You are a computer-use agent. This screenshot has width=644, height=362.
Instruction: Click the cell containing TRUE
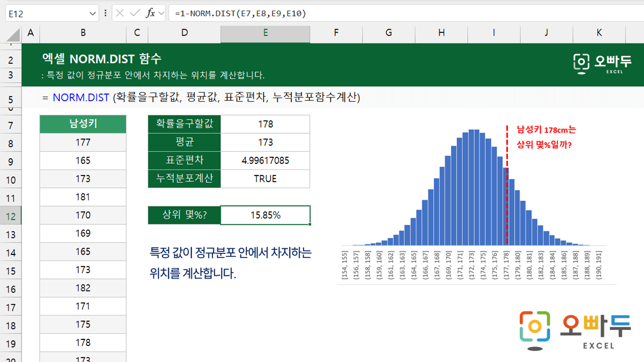click(265, 179)
